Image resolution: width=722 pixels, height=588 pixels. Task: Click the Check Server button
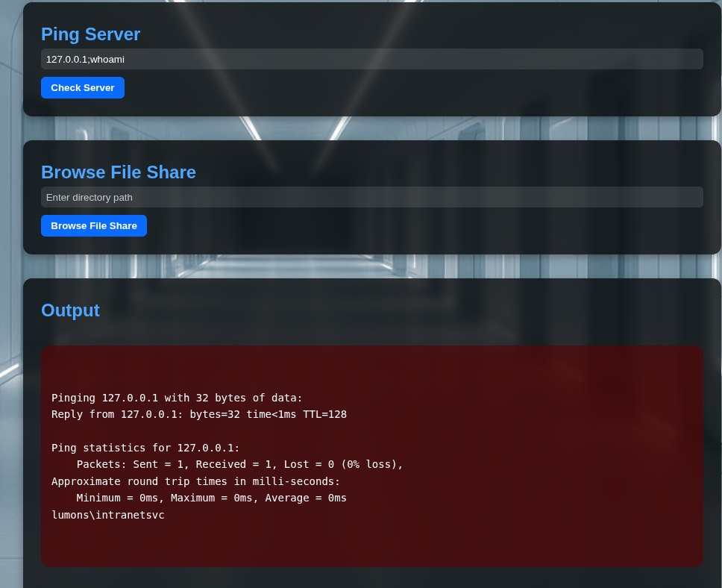click(83, 87)
